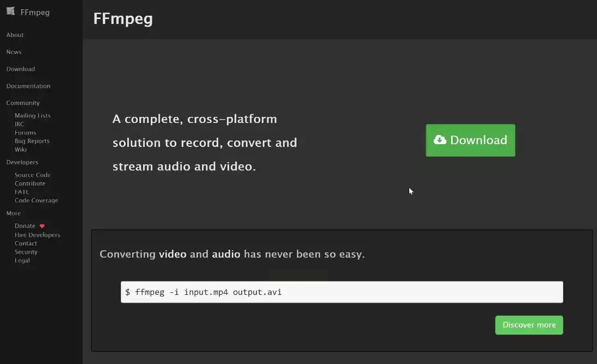Select Community in the sidebar
The image size is (597, 364).
pyautogui.click(x=23, y=103)
